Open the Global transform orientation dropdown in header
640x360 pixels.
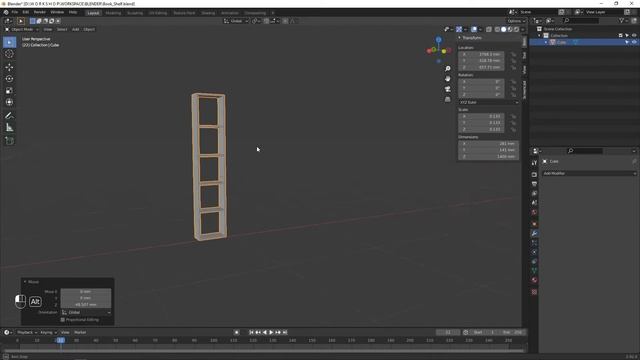[236, 21]
